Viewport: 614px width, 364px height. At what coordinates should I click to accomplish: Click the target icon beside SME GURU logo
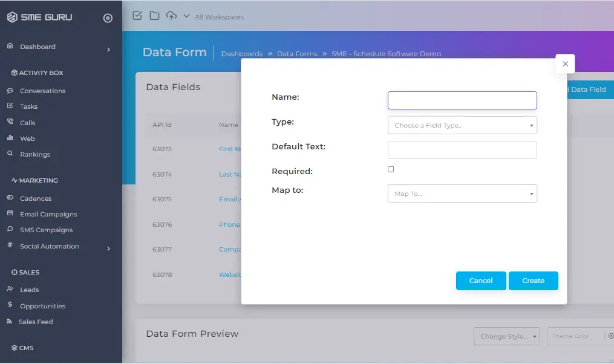coord(108,18)
